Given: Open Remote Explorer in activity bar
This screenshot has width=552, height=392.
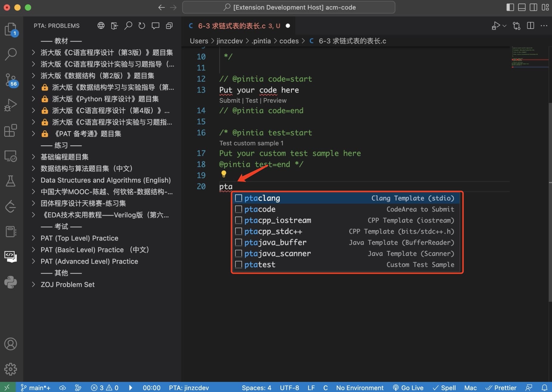Looking at the screenshot, I should pos(11,156).
